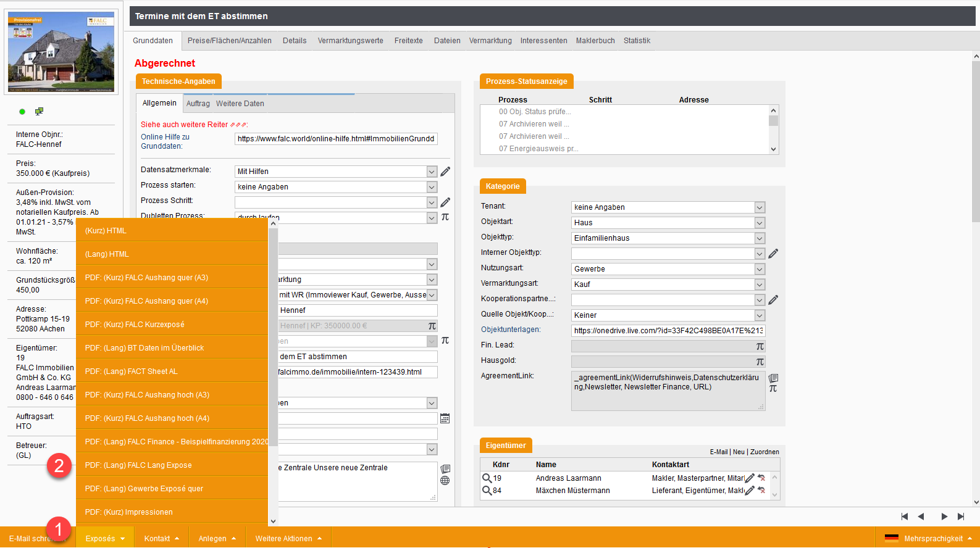Switch to the Preise/Flächen/Anzahlen tab
Viewport: 980px width, 548px height.
point(229,41)
